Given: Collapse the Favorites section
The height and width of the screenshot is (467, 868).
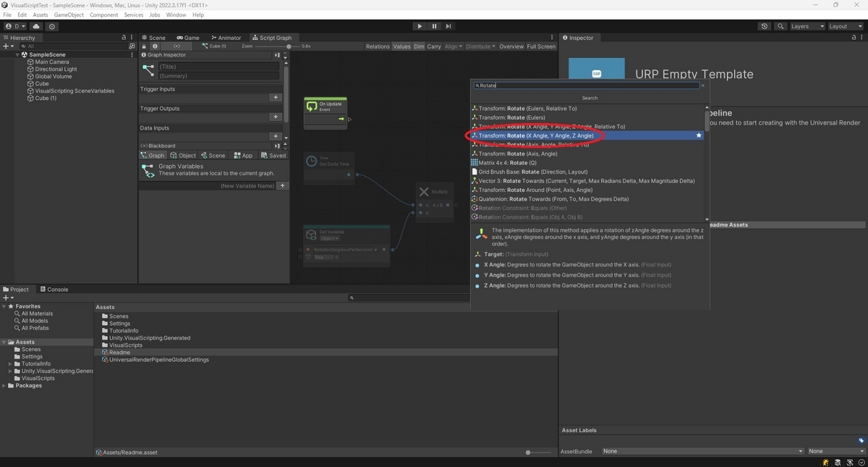Looking at the screenshot, I should pos(4,306).
